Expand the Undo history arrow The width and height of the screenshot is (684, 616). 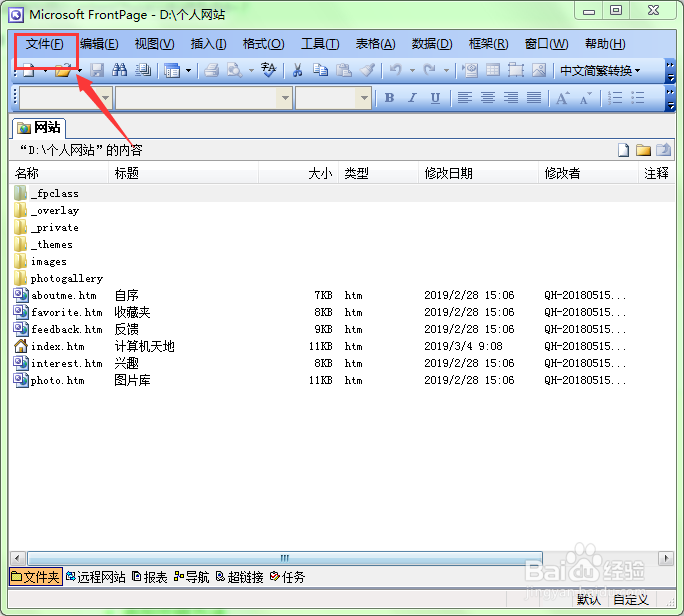coord(412,70)
